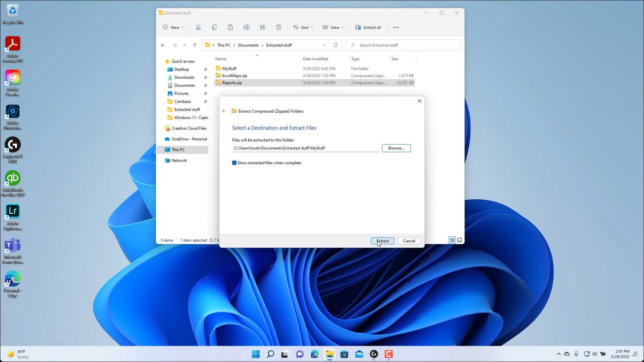The height and width of the screenshot is (362, 644).
Task: Click the Delete trash can icon
Action: coord(278,27)
